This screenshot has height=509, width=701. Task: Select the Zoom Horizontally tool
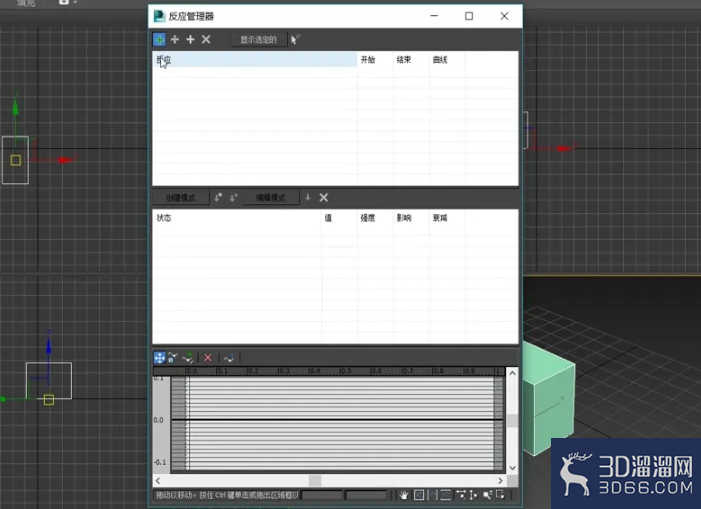(461, 495)
